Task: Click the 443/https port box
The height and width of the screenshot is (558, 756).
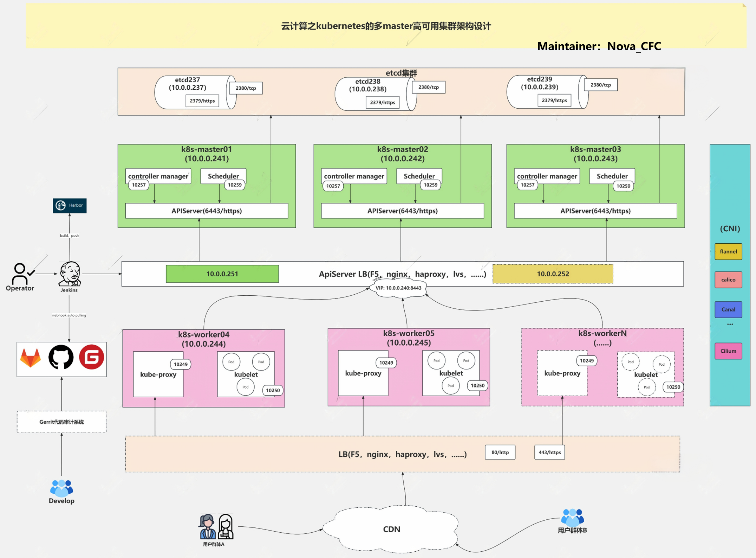Action: (x=549, y=453)
